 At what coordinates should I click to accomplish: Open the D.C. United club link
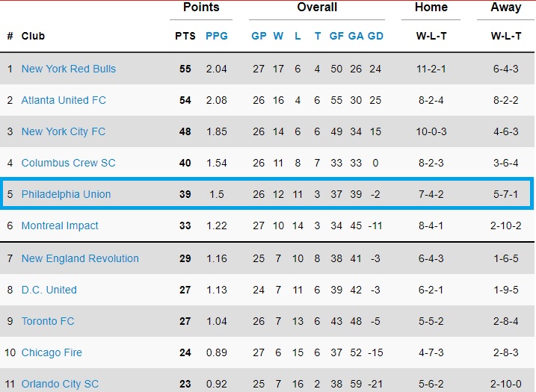point(49,290)
